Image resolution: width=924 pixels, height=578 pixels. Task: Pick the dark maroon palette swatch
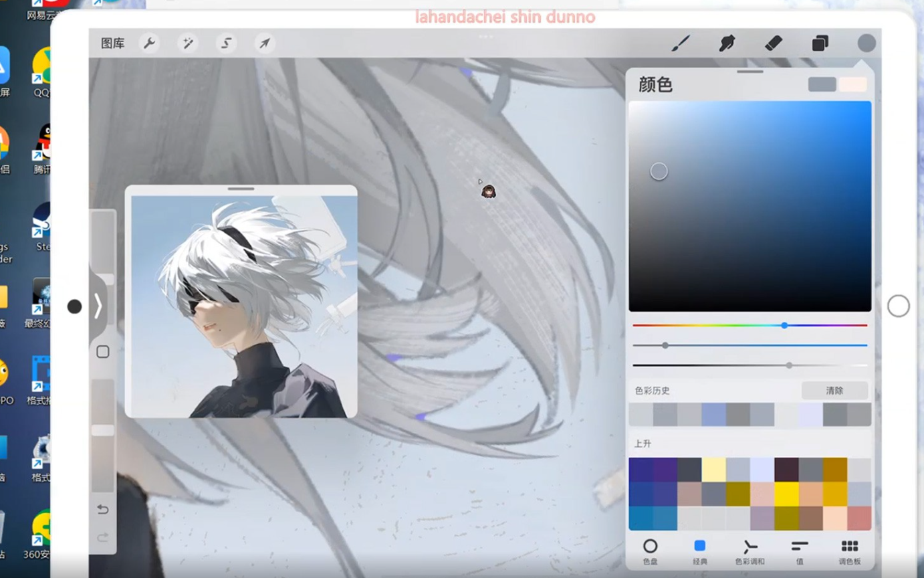(786, 470)
